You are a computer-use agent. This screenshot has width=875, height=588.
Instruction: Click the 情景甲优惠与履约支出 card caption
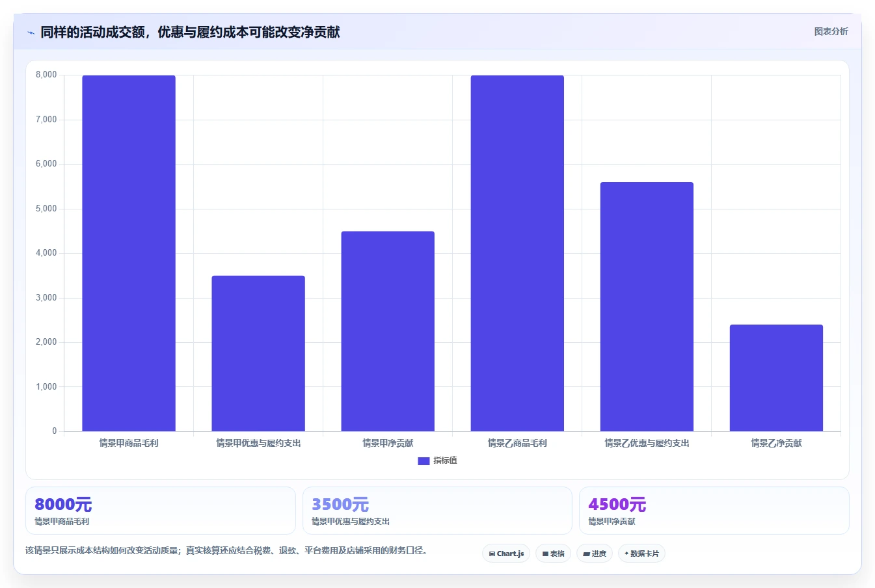point(351,522)
